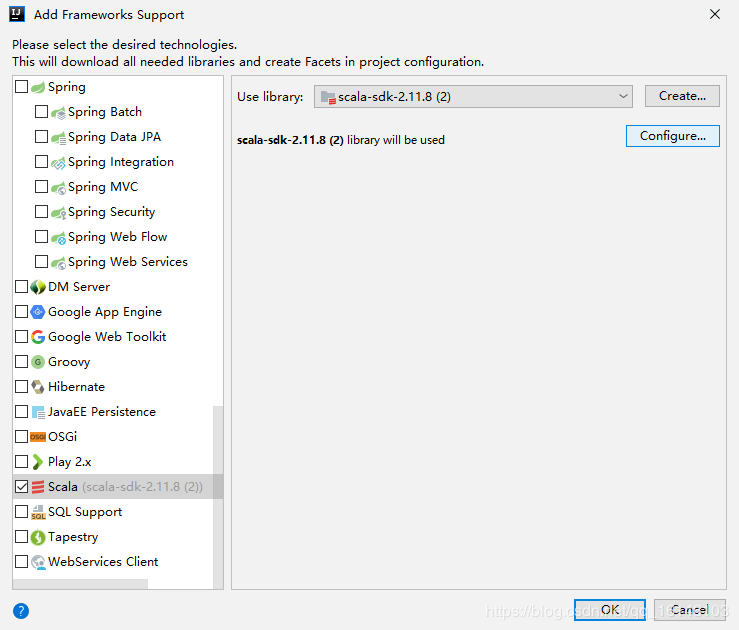
Task: Check the Tapestry checkbox
Action: 21,536
